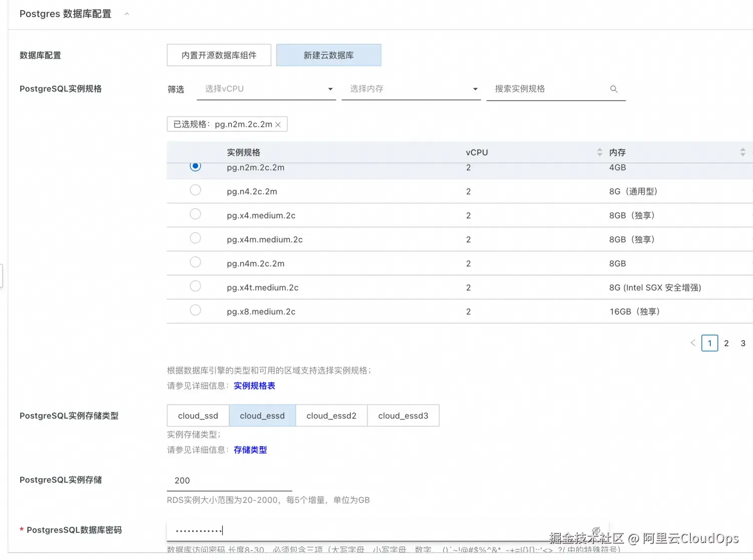Click the storage size field showing 200
Image resolution: width=753 pixels, height=560 pixels.
click(229, 480)
